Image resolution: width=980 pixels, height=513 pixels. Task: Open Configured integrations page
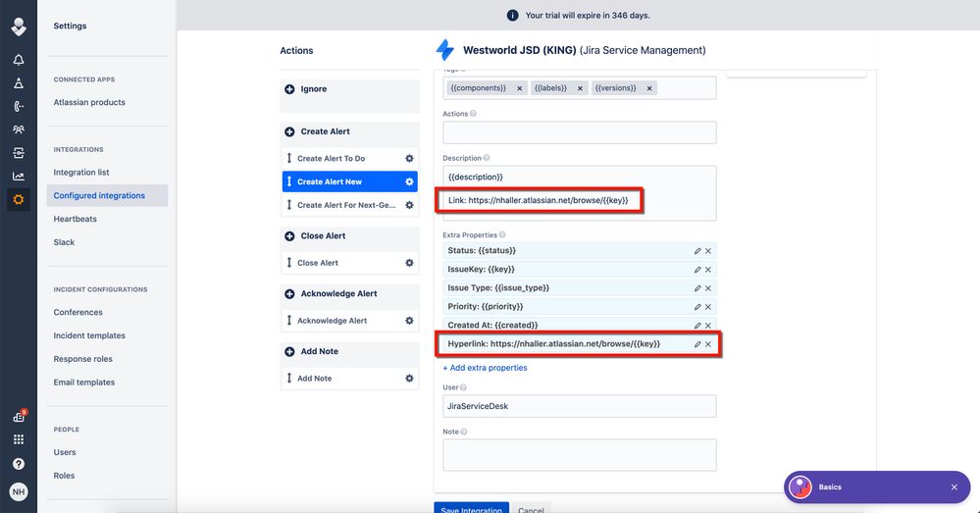click(107, 195)
